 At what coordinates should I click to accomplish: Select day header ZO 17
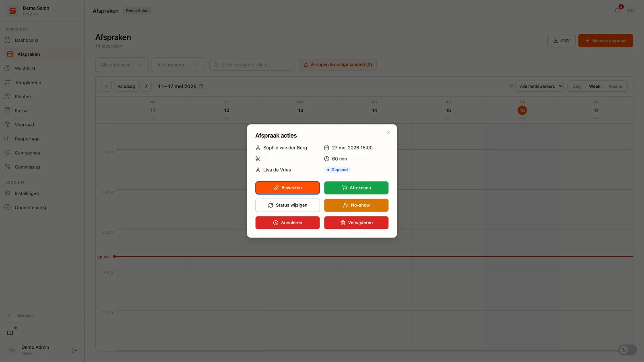(x=596, y=110)
